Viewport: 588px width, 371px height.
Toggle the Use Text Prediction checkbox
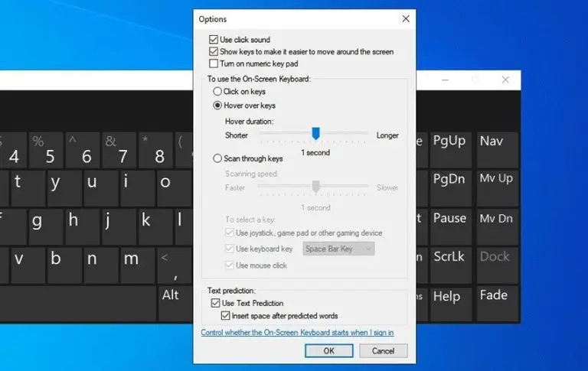(x=215, y=304)
